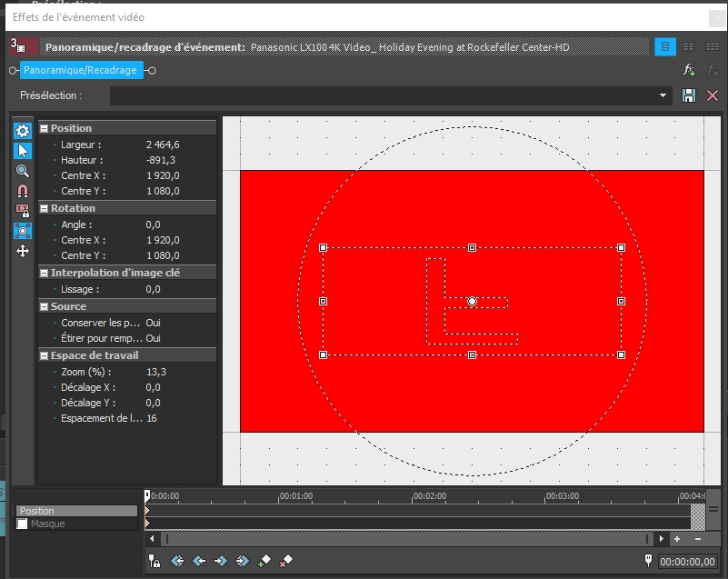Select the normal edit arrow tool
Viewport: 728px width, 579px height.
(x=23, y=151)
